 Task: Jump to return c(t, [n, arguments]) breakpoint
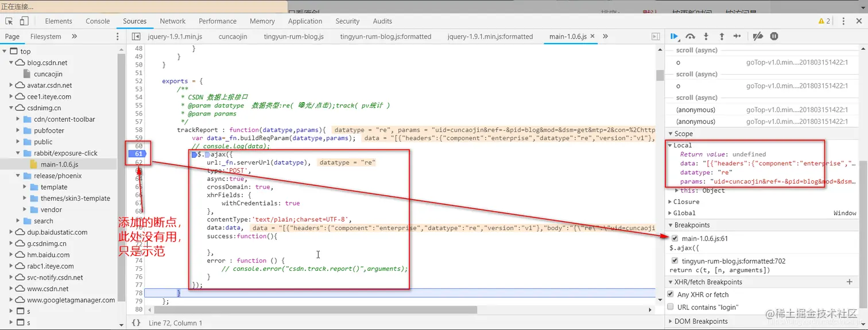(719, 270)
